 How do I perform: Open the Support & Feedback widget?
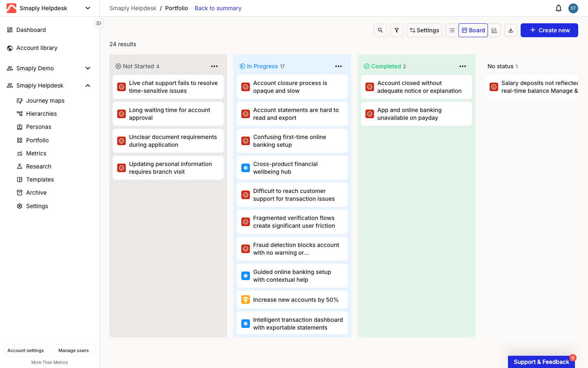pyautogui.click(x=541, y=362)
